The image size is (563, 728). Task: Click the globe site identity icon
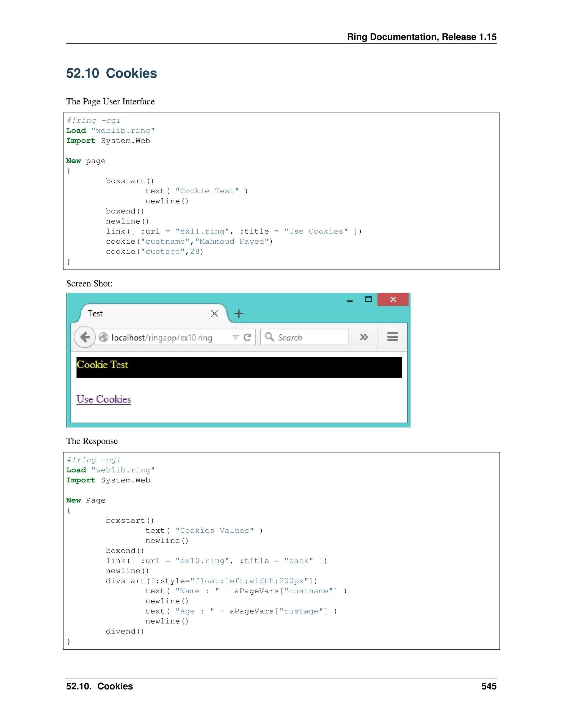103,337
